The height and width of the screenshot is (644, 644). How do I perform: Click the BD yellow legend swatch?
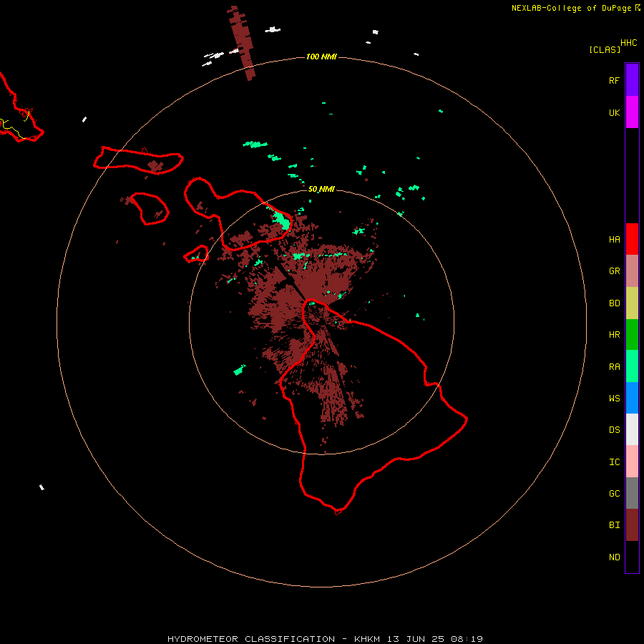click(x=632, y=303)
